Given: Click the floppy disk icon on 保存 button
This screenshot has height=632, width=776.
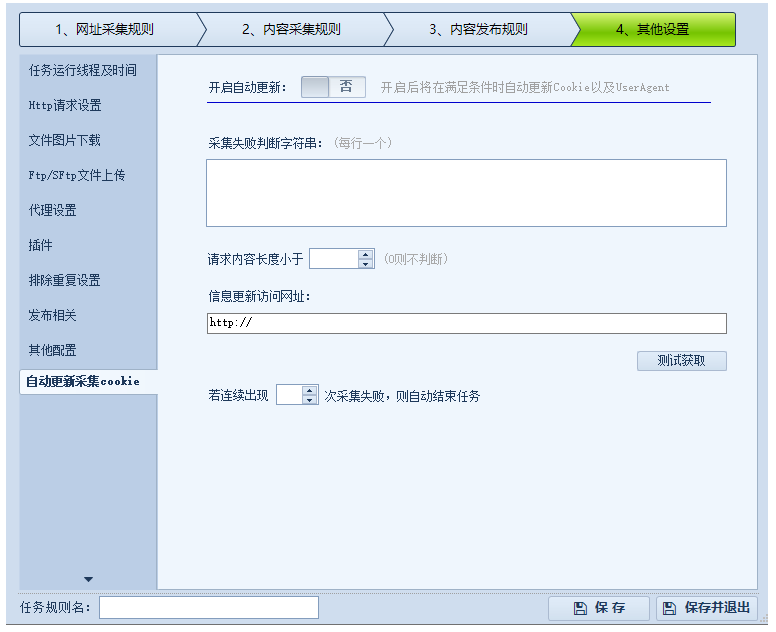Looking at the screenshot, I should click(x=580, y=608).
